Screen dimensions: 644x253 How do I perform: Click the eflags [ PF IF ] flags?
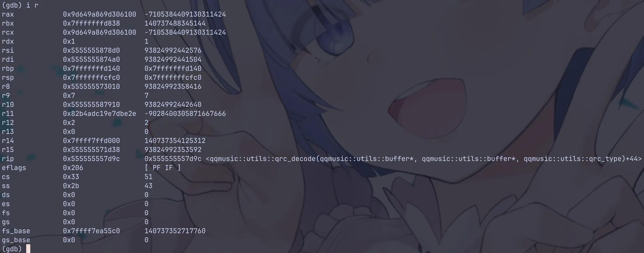click(x=163, y=168)
